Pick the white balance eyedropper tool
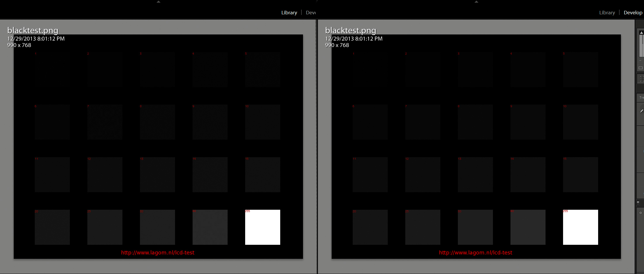644x274 pixels. (642, 111)
